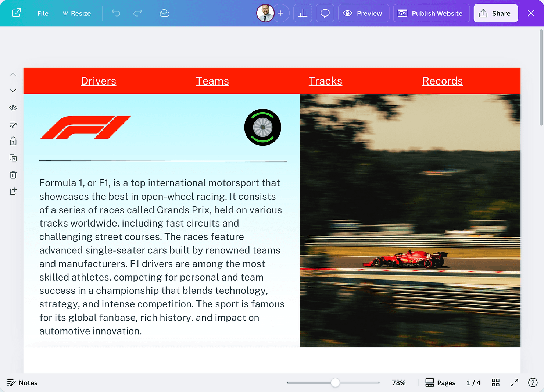Image resolution: width=544 pixels, height=392 pixels.
Task: Click the 1 / 4 page indicator
Action: click(473, 383)
